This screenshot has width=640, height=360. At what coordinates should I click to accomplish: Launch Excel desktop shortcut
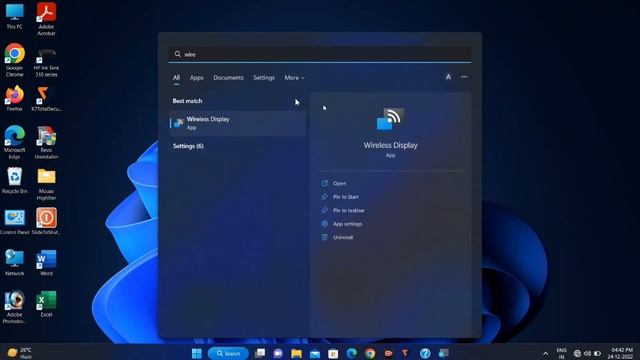tap(46, 304)
